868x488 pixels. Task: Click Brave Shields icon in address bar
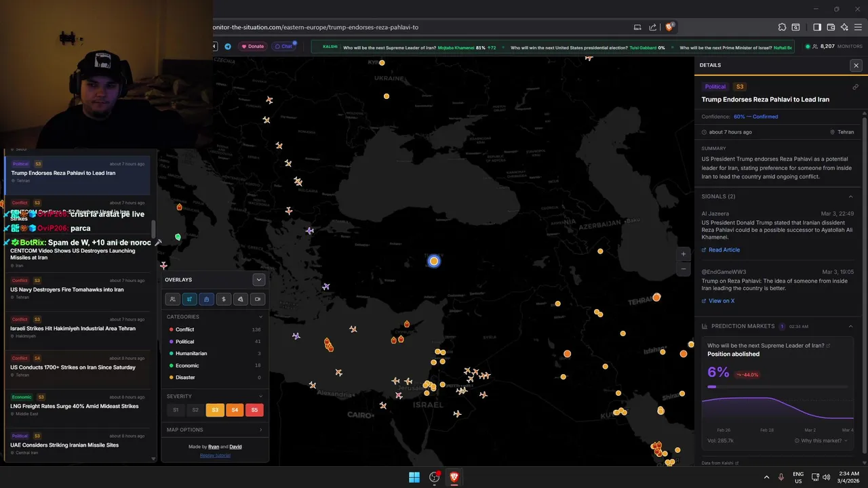669,27
